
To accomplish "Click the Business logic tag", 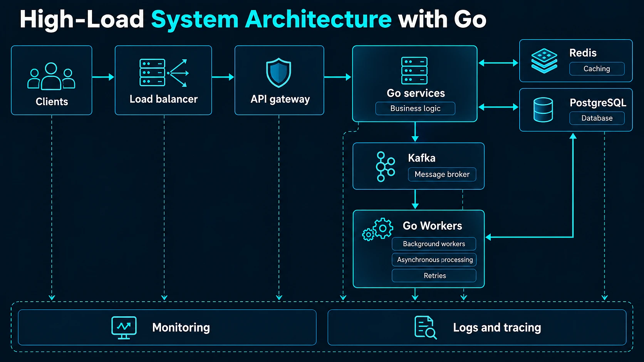I will point(415,108).
